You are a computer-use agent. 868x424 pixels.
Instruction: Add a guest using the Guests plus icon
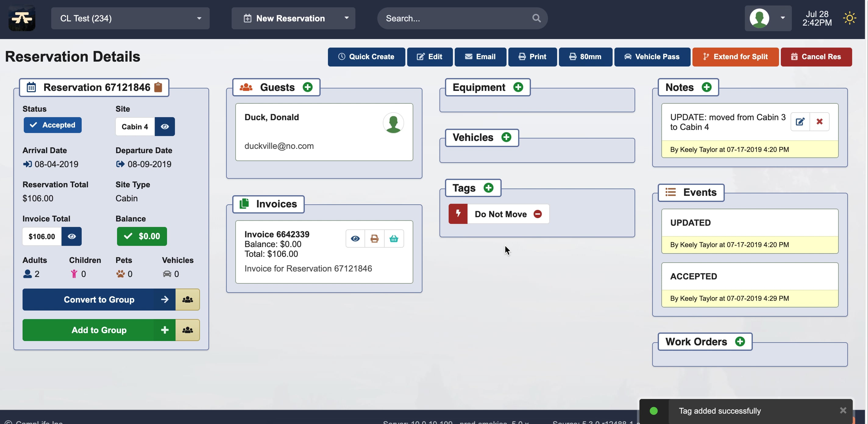pos(308,87)
